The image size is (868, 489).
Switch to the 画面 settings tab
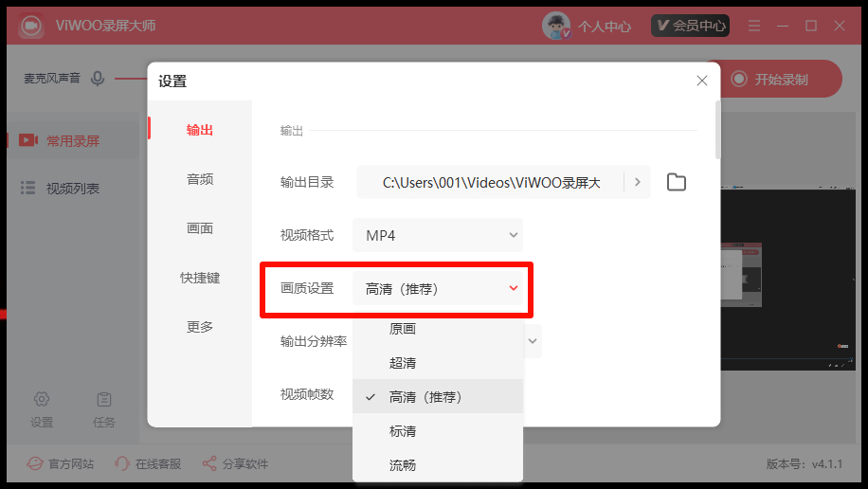coord(200,228)
